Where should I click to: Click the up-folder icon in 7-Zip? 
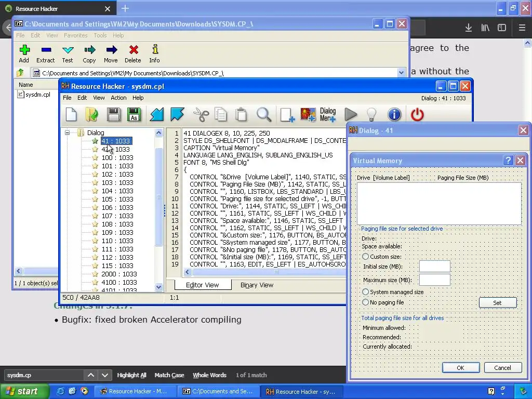click(20, 72)
